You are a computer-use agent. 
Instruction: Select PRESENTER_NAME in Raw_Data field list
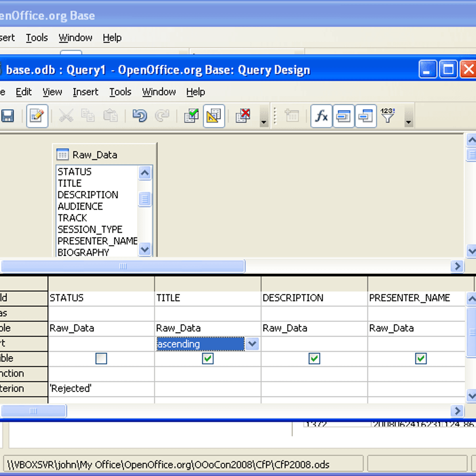click(98, 241)
